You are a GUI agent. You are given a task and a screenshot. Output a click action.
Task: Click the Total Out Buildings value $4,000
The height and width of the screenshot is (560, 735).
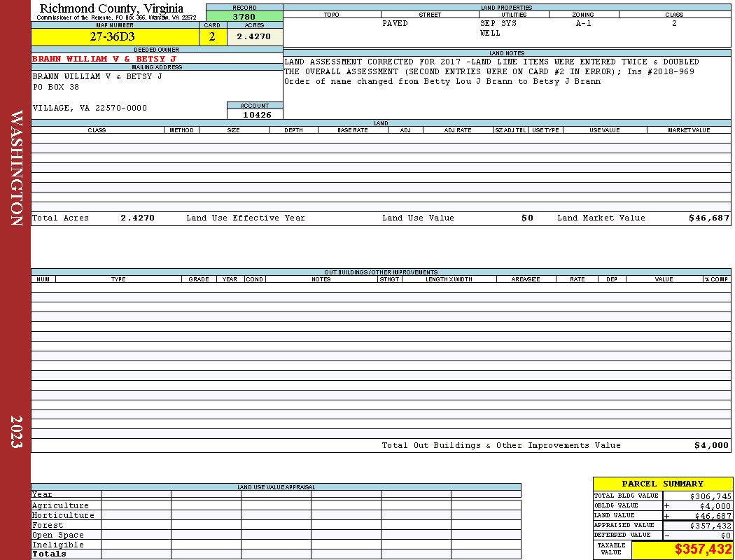(711, 446)
